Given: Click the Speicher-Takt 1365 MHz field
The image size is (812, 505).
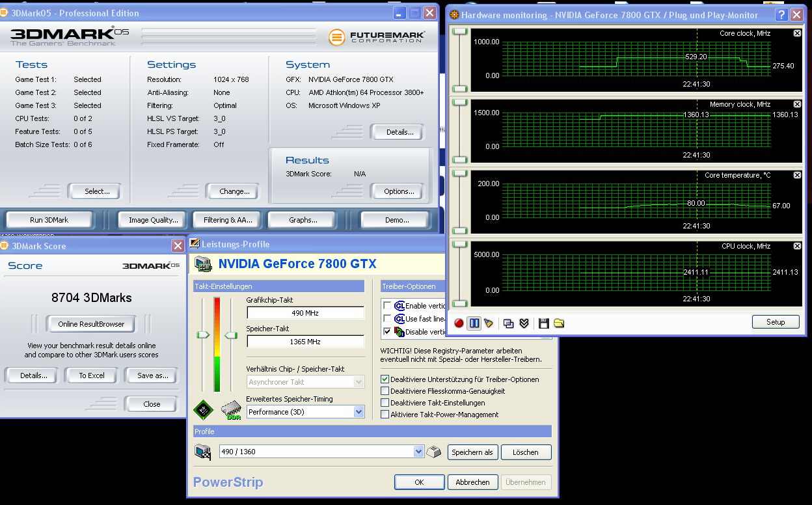Looking at the screenshot, I should (305, 342).
